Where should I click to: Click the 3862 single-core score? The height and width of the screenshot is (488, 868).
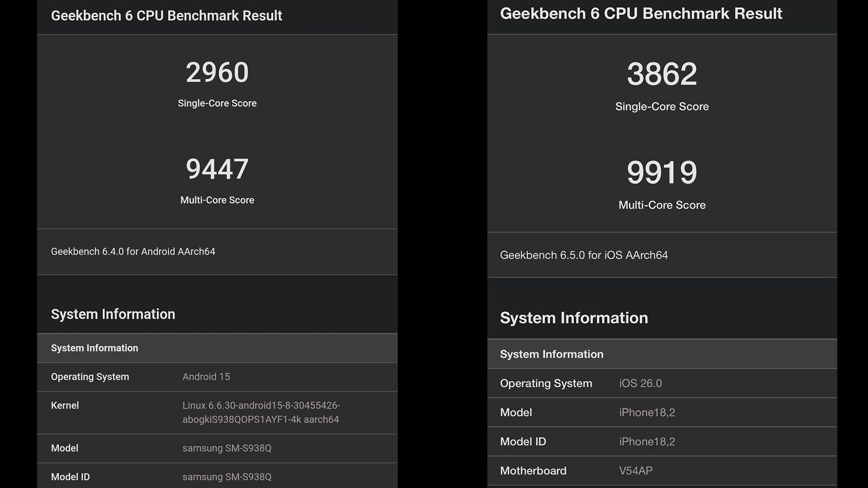click(662, 74)
